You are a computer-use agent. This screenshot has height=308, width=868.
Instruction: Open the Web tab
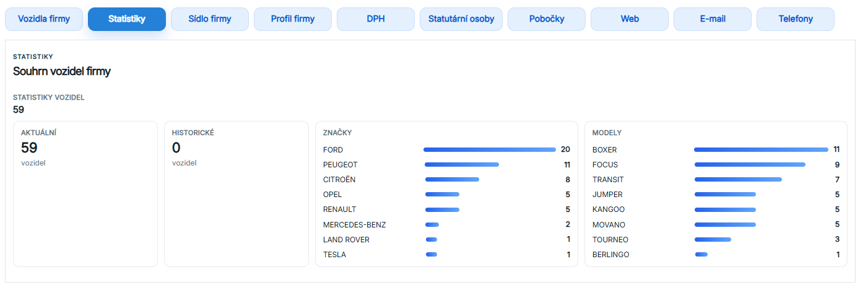coord(630,19)
